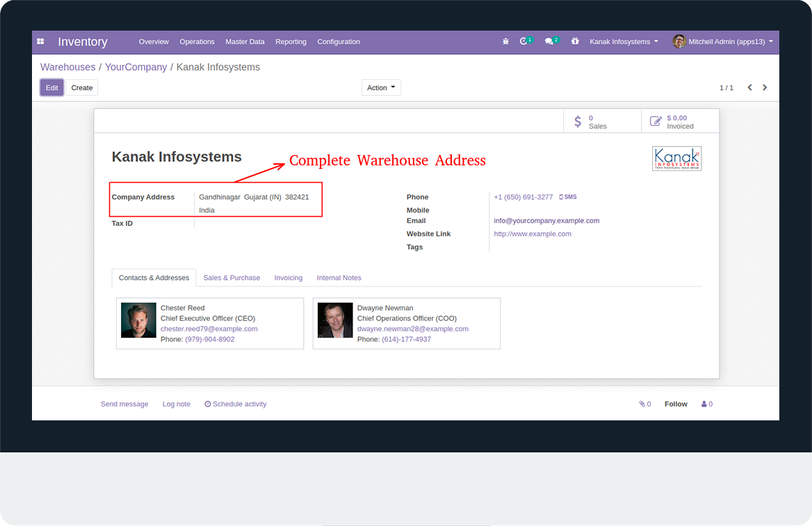Switch to the Invoicing tab
Viewport: 812px width, 526px height.
[289, 277]
